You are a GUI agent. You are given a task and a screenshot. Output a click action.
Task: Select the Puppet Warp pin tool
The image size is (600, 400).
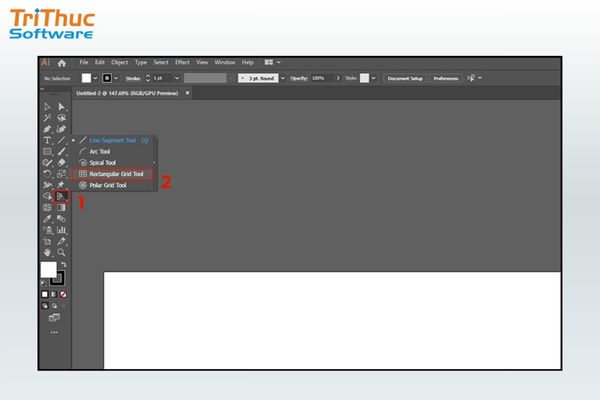[61, 185]
